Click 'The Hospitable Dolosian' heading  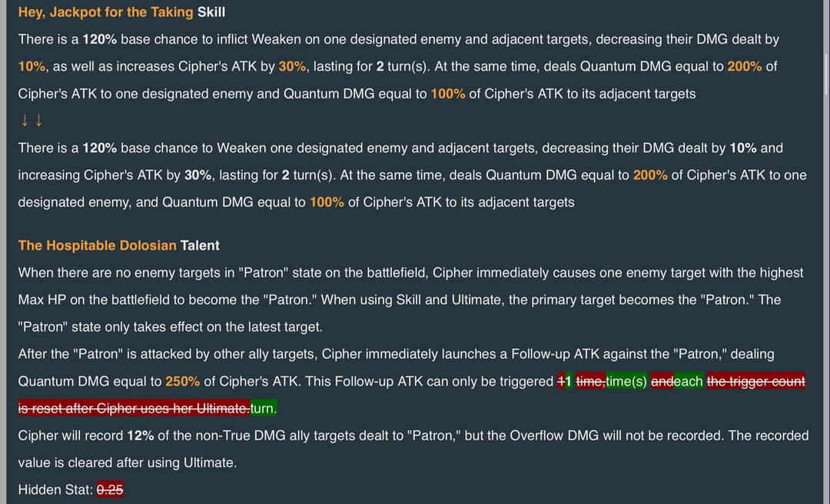(97, 246)
